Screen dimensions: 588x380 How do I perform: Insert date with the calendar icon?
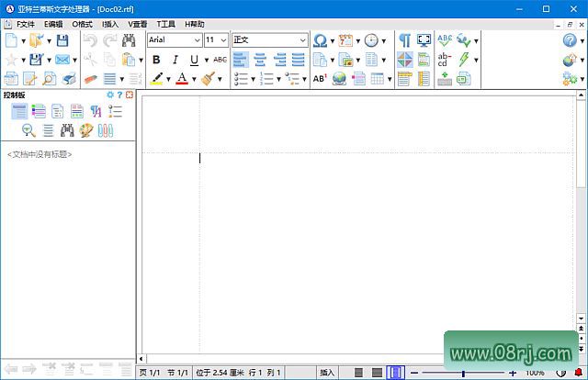[345, 40]
